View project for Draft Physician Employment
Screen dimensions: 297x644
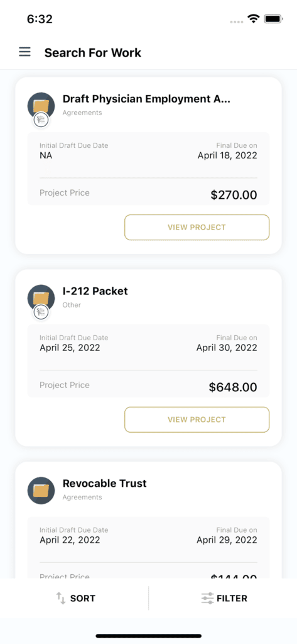tap(197, 227)
